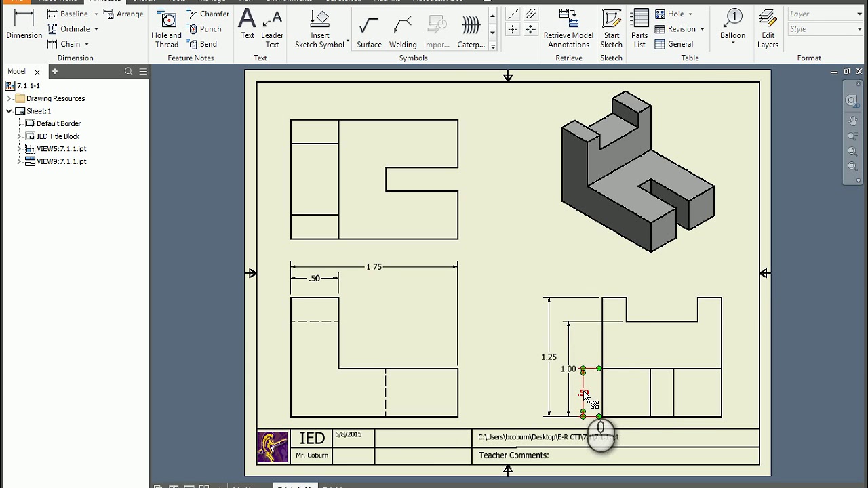Select the Caterpillar symbol tool
This screenshot has width=868, height=488.
(x=471, y=32)
